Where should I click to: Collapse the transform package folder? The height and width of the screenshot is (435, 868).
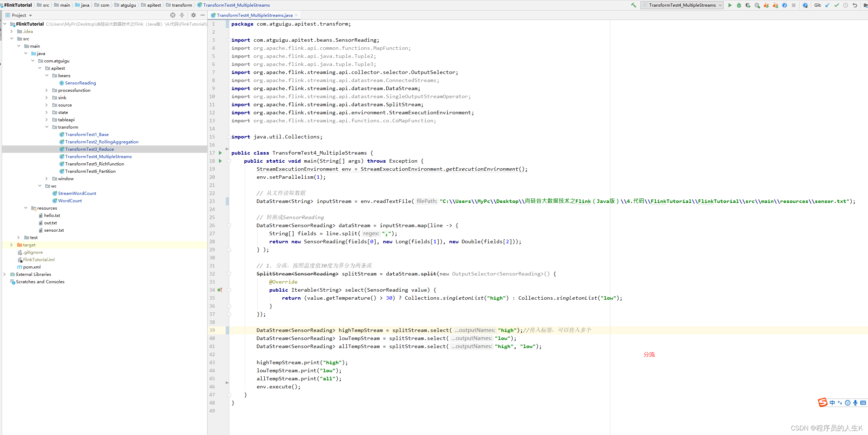tap(47, 127)
